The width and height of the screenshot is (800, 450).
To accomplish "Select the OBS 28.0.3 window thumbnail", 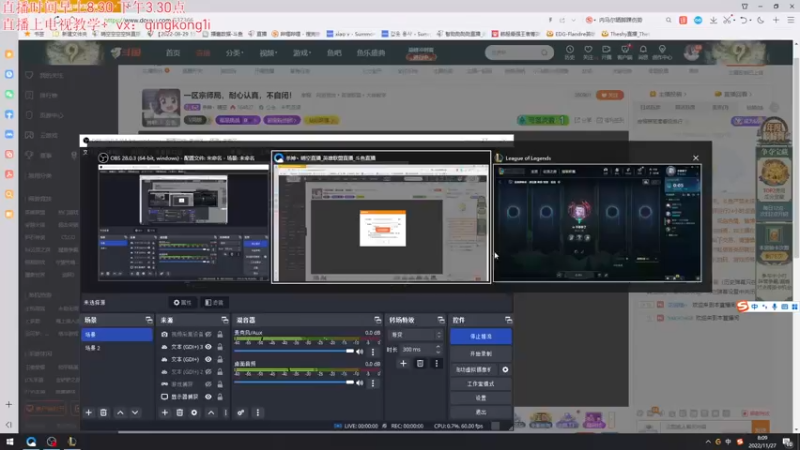I will pos(184,222).
